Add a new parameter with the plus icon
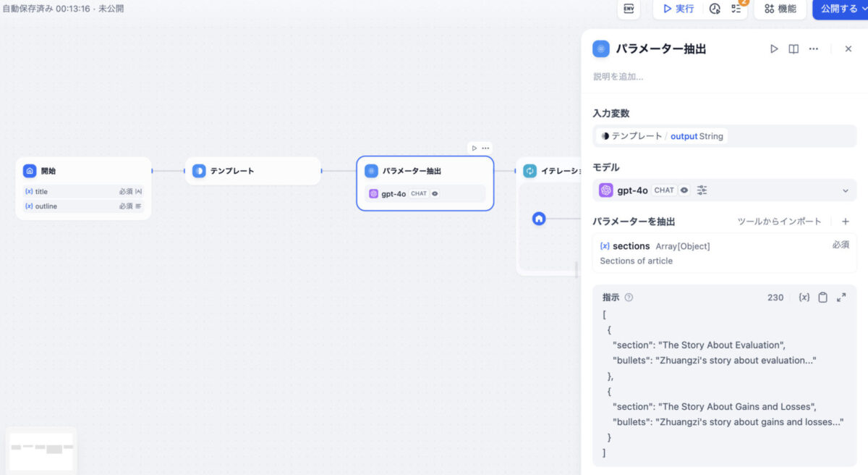868x475 pixels. pyautogui.click(x=845, y=222)
